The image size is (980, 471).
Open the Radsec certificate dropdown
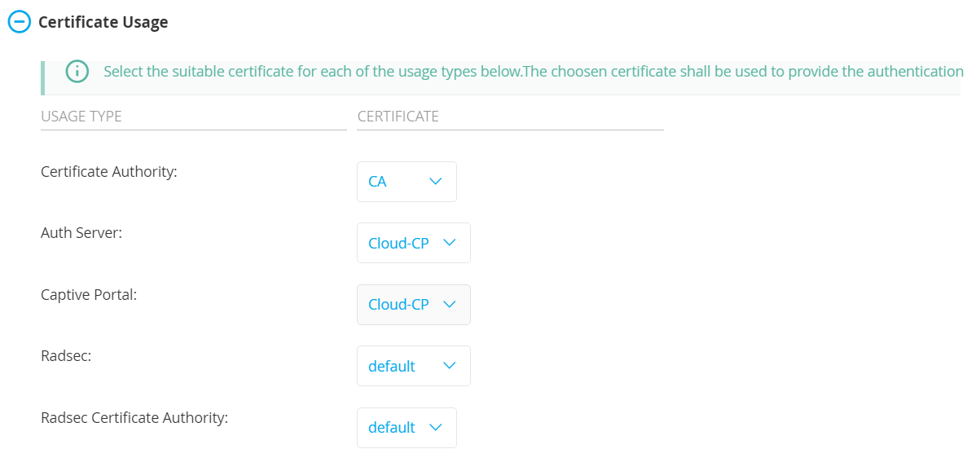tap(413, 366)
